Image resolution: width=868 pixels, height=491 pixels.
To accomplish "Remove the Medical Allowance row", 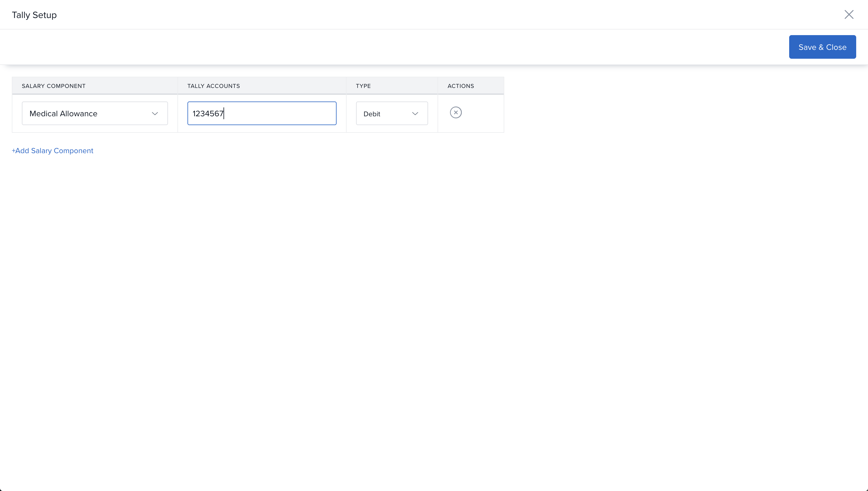I will (x=456, y=113).
